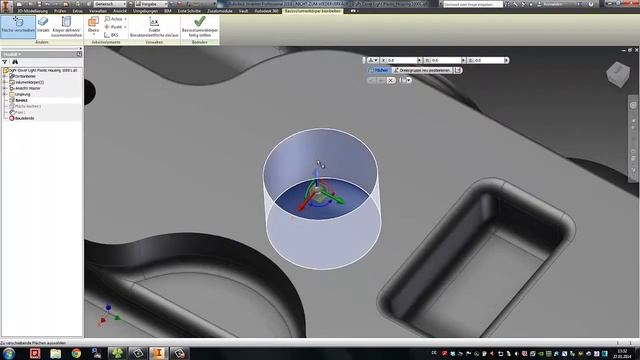Click the grayed OK checkmark in mini-toolbar
640x360 pixels.
[371, 80]
